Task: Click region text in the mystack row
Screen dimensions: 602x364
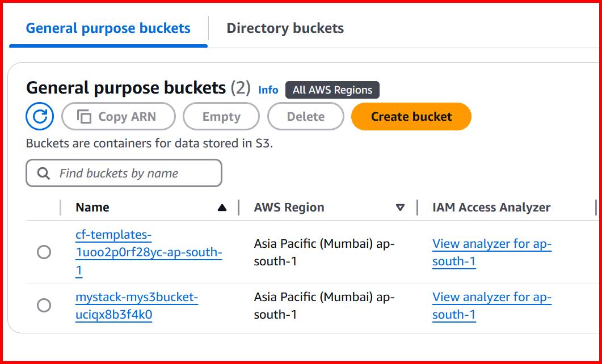Action: [x=325, y=306]
